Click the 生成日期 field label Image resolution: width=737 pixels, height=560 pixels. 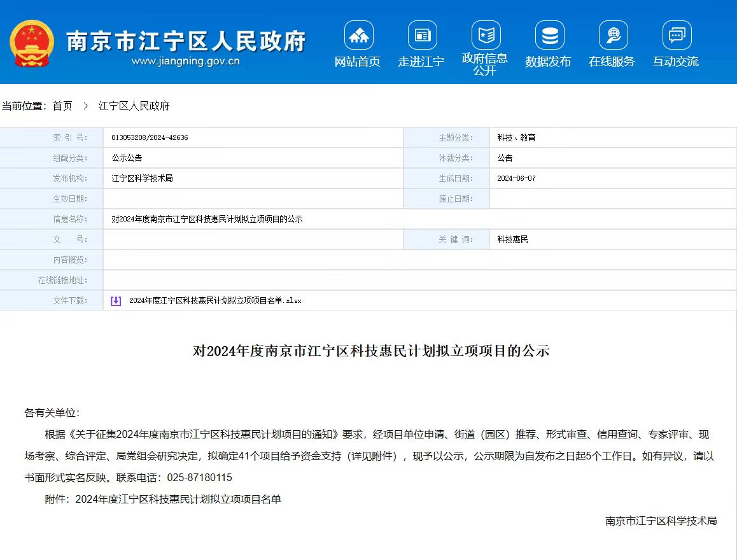point(456,179)
